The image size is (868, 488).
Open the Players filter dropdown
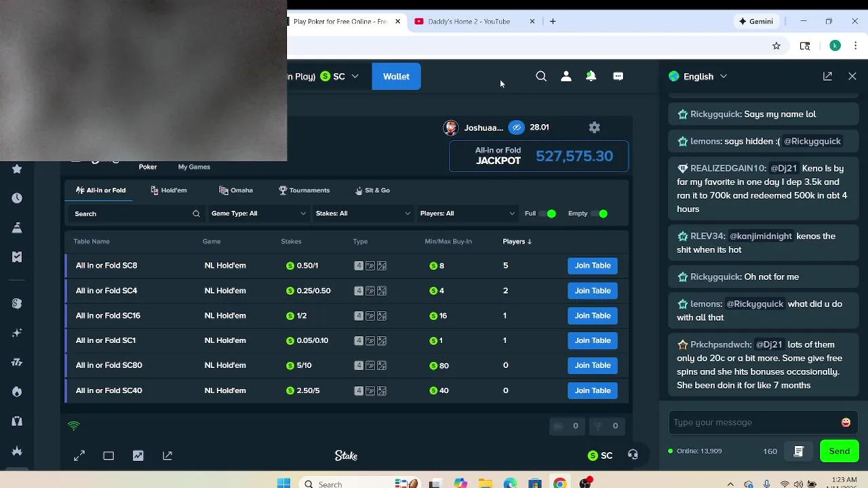click(x=467, y=213)
